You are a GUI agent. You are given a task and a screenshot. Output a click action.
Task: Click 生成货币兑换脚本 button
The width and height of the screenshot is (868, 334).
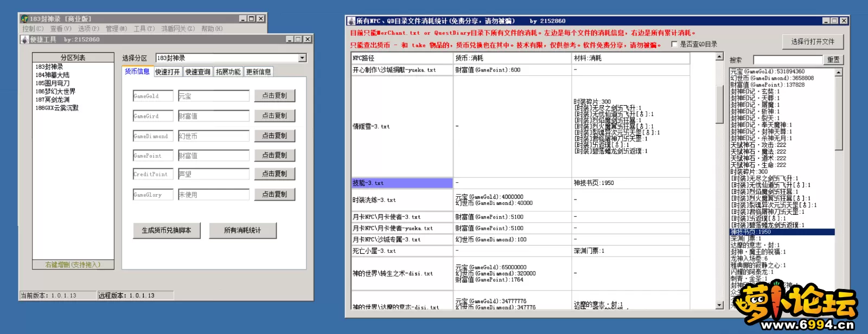(167, 230)
